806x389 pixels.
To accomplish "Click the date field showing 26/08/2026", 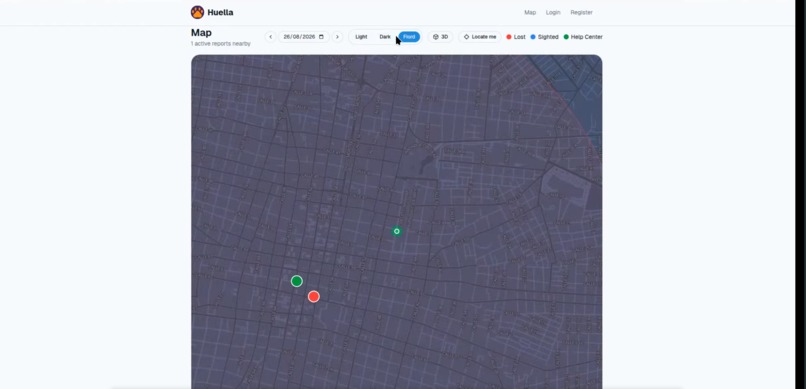I will click(x=304, y=37).
